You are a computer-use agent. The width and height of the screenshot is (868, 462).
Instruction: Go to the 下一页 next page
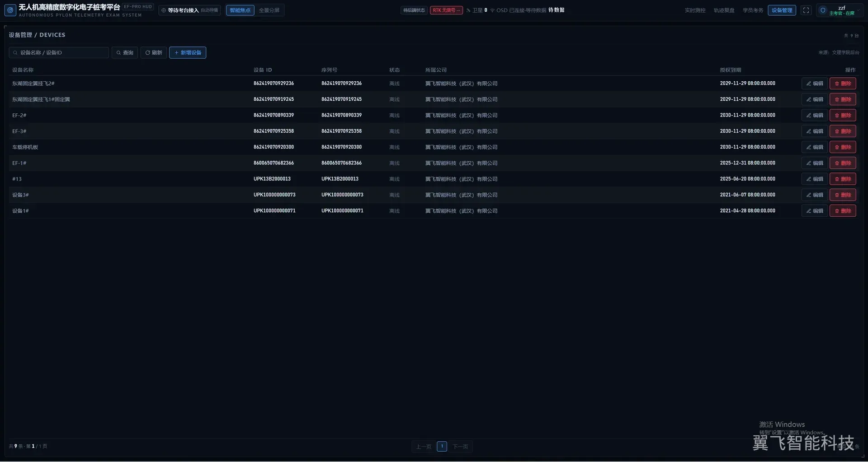tap(460, 446)
